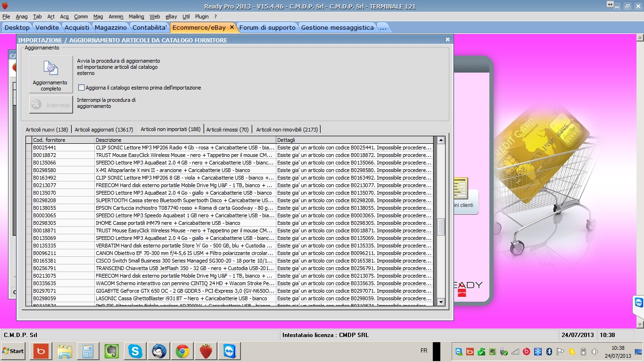Screen dimensions: 644x362
Task: Open Skype from the taskbar
Action: [x=135, y=351]
